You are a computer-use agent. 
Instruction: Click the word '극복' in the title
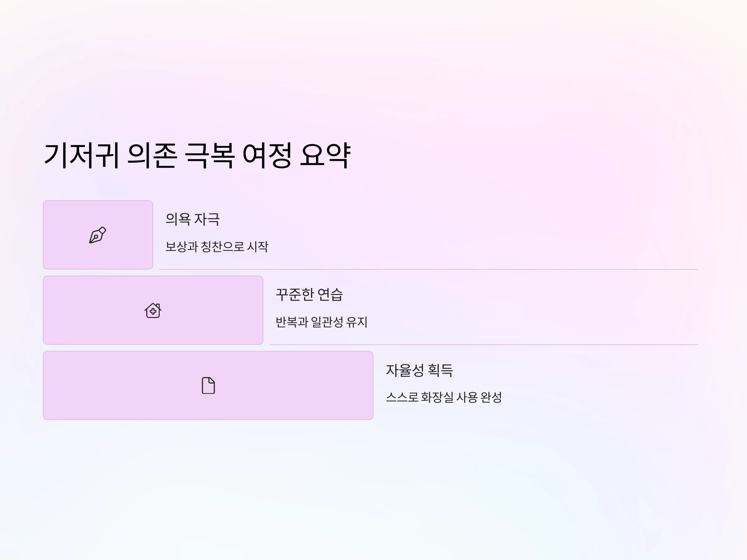tap(210, 155)
